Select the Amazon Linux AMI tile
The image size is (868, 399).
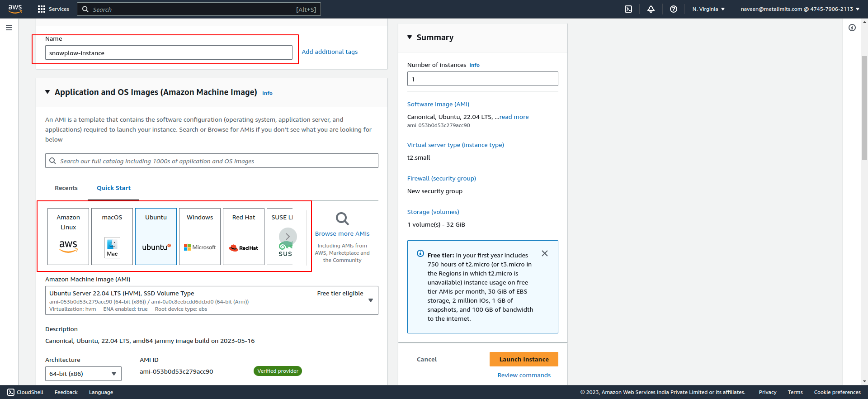pyautogui.click(x=68, y=237)
